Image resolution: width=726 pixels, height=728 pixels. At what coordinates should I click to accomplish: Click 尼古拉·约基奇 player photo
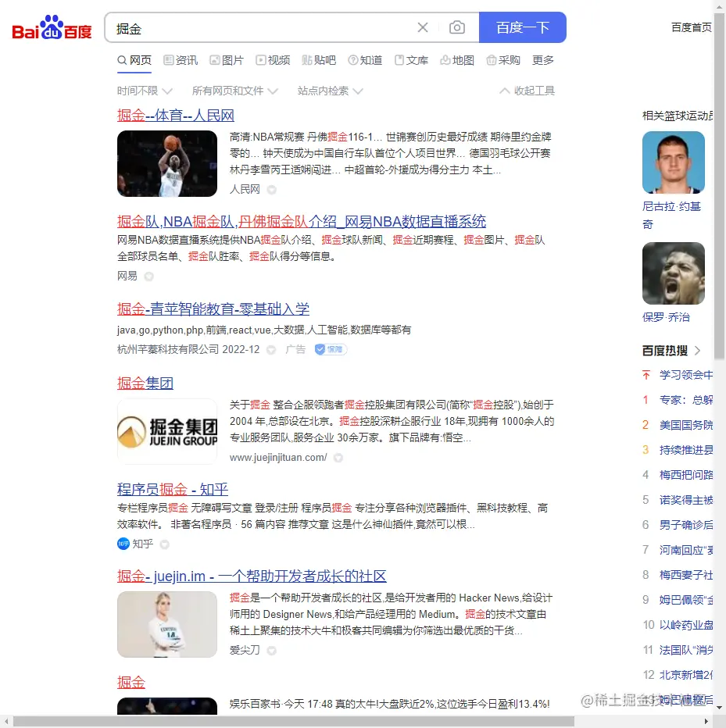coord(674,162)
